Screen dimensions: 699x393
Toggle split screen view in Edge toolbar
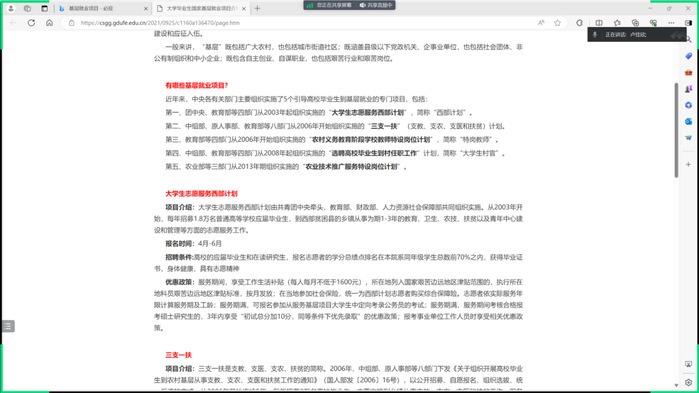pyautogui.click(x=599, y=23)
